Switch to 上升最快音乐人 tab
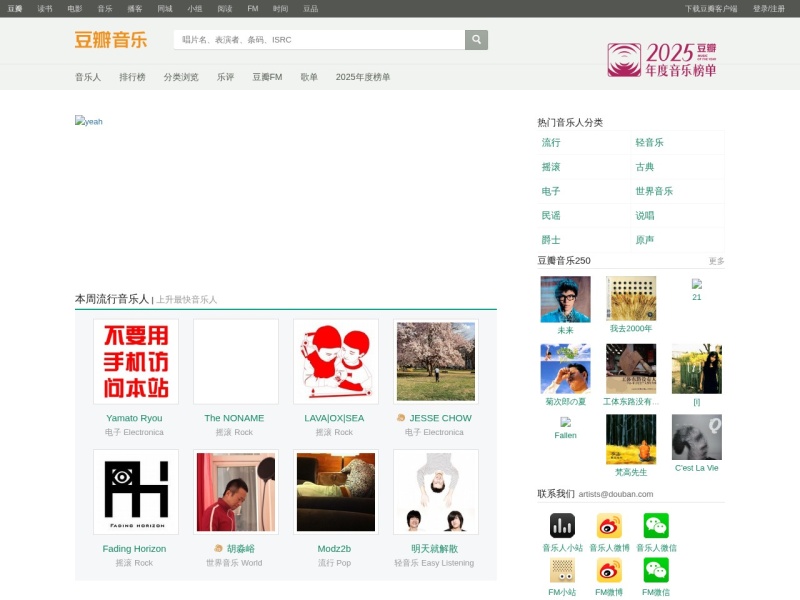The width and height of the screenshot is (800, 600). click(186, 299)
